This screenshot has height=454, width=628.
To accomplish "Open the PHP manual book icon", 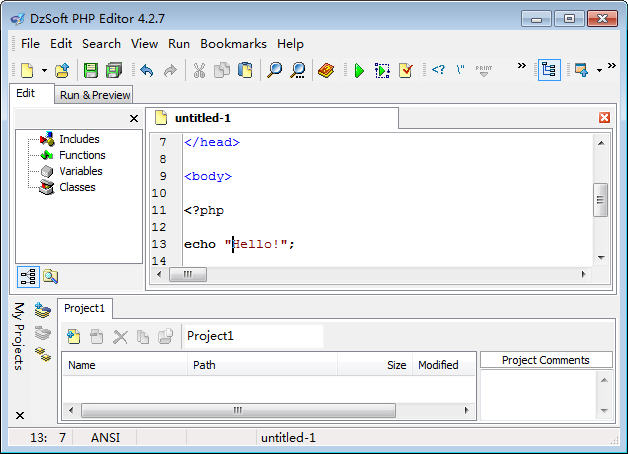I will pyautogui.click(x=326, y=70).
